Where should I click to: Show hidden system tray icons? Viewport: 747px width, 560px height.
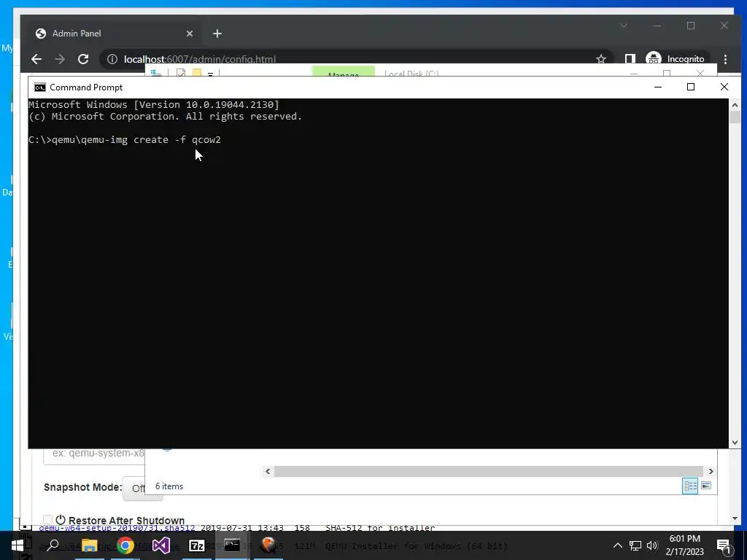click(617, 545)
